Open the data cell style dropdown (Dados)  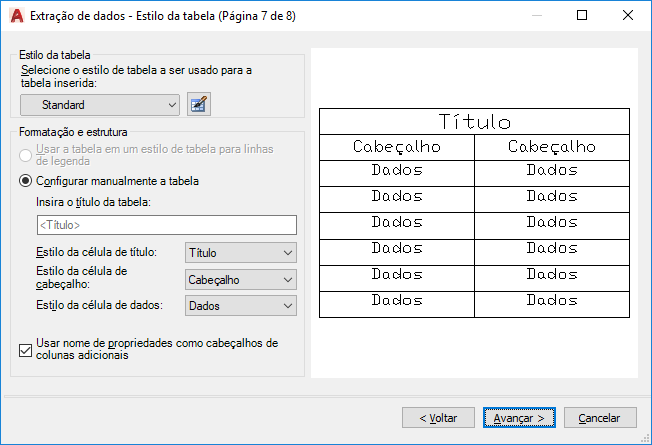click(x=242, y=306)
